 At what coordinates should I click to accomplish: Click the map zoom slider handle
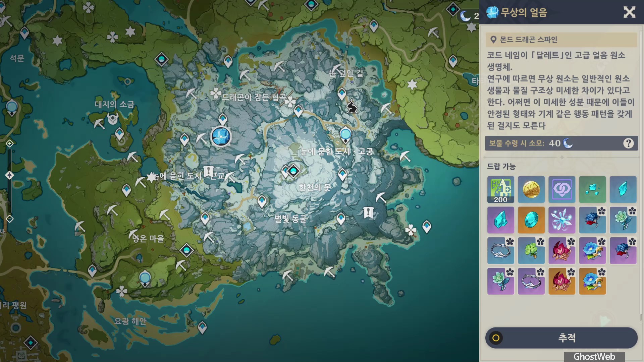pyautogui.click(x=9, y=175)
